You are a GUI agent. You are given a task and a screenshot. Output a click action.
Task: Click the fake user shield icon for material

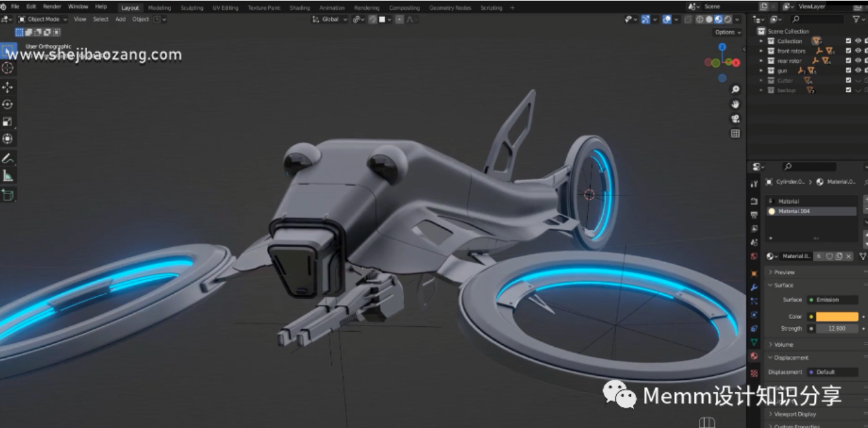(829, 256)
